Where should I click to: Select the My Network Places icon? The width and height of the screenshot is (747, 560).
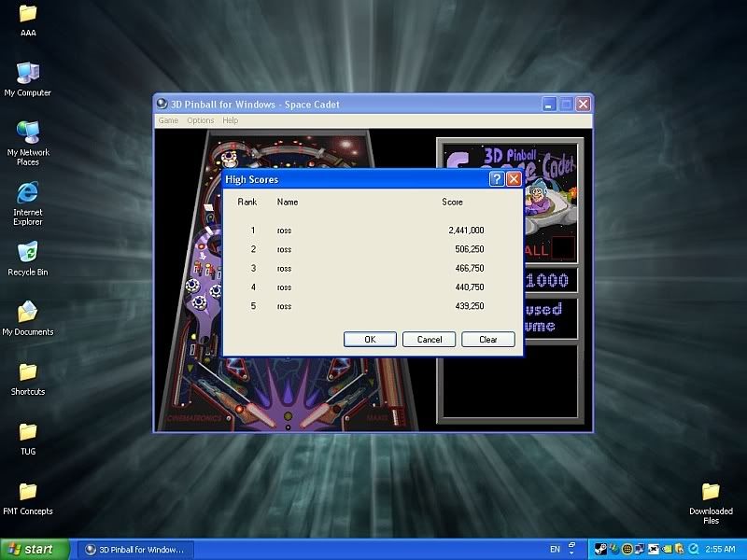[x=28, y=144]
